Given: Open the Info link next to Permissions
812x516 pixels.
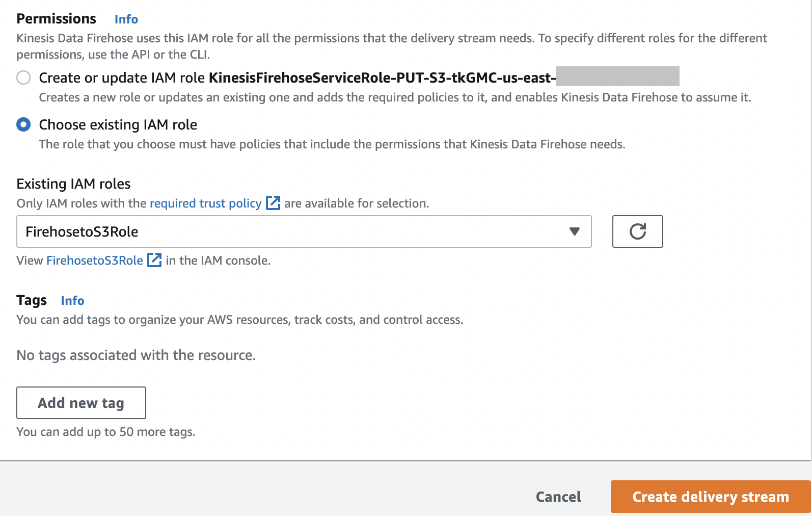Looking at the screenshot, I should tap(126, 19).
